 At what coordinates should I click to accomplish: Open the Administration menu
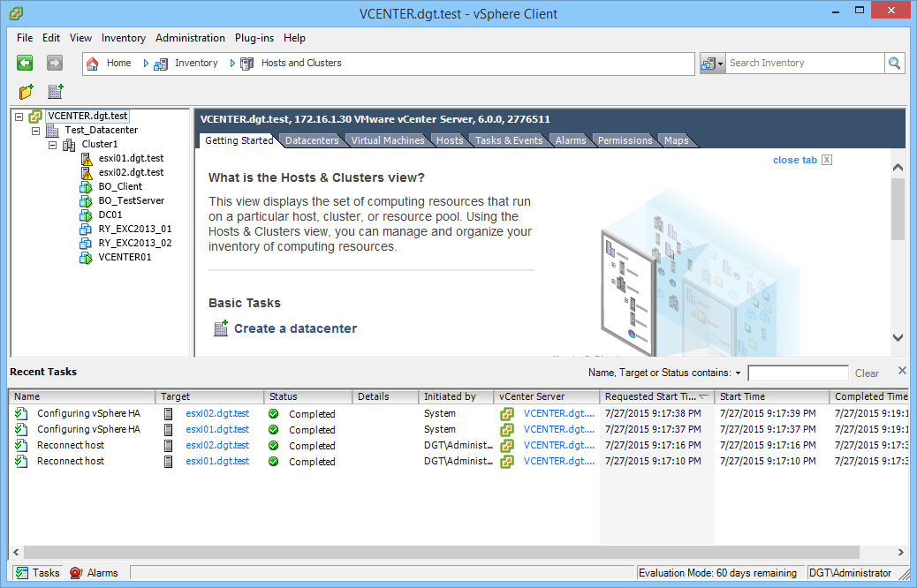(x=190, y=38)
